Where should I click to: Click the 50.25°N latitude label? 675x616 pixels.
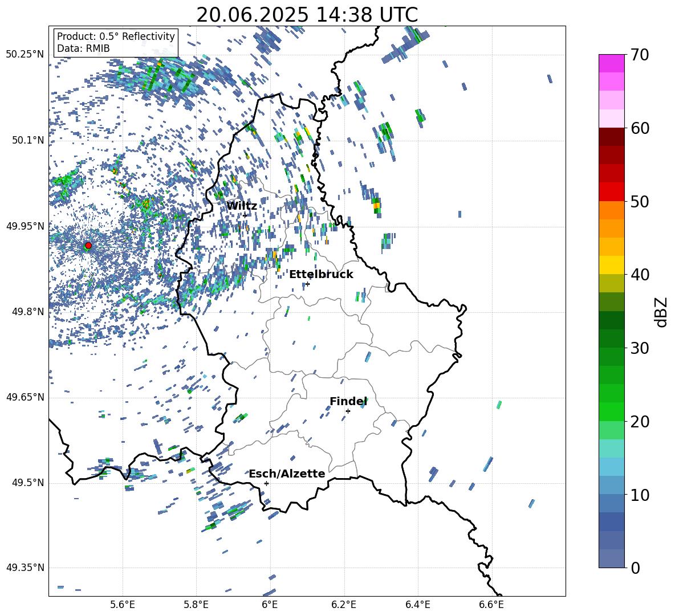[25, 55]
